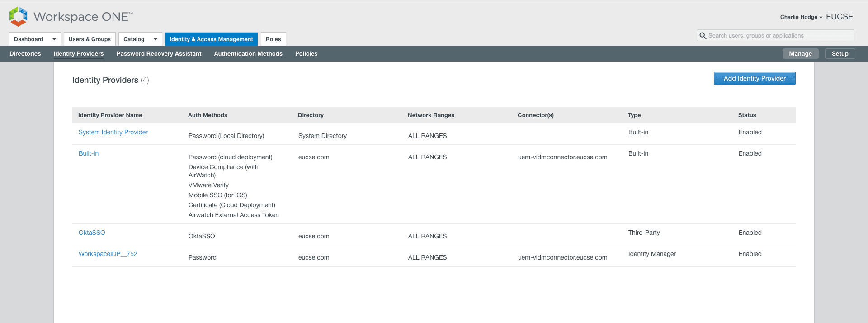Viewport: 868px width, 323px height.
Task: Click the Identity Providers (4) heading
Action: (111, 80)
